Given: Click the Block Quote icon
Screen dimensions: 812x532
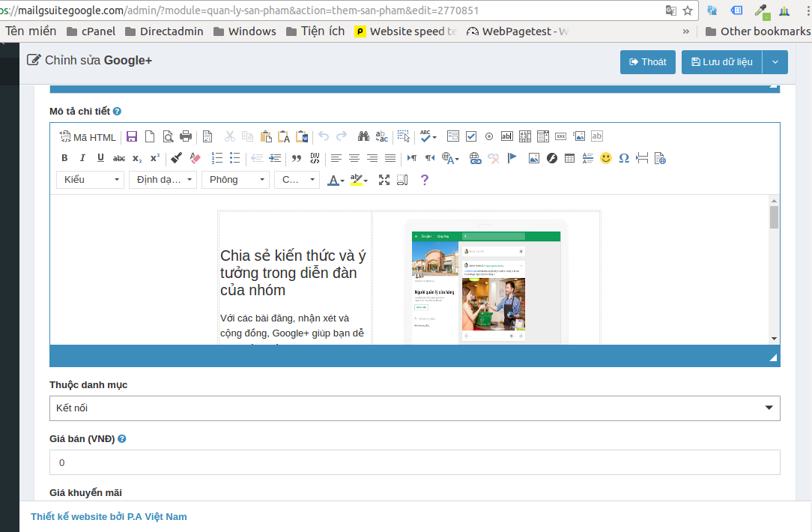Looking at the screenshot, I should click(x=297, y=158).
